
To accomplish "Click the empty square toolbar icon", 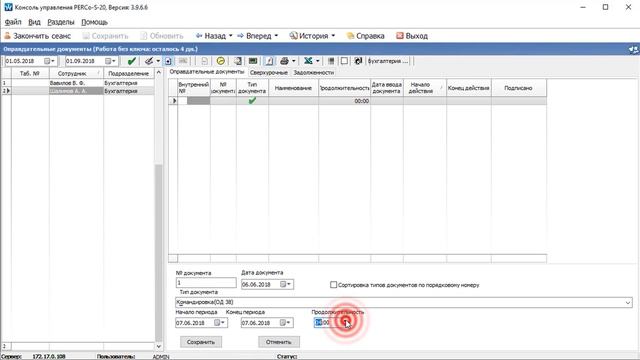I will point(344,61).
